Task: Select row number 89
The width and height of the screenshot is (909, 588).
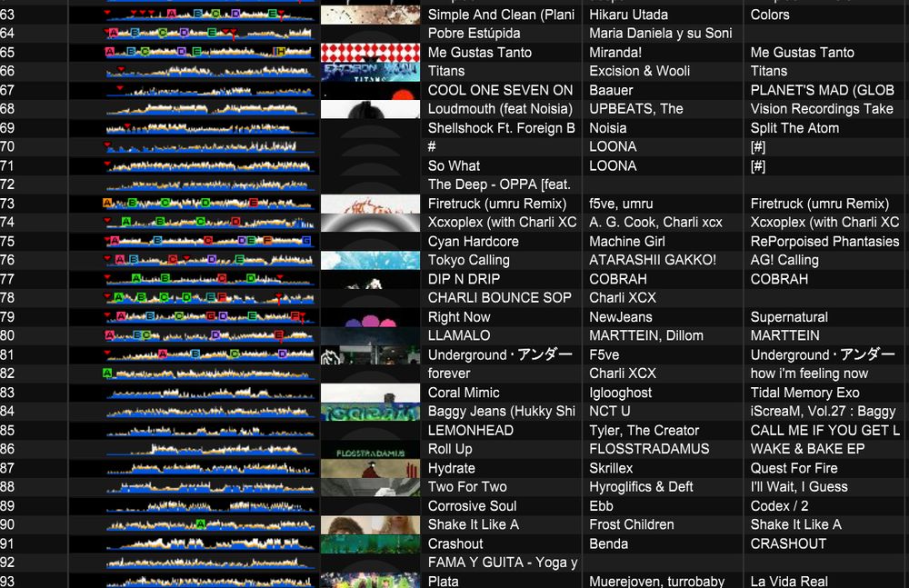Action: point(7,505)
